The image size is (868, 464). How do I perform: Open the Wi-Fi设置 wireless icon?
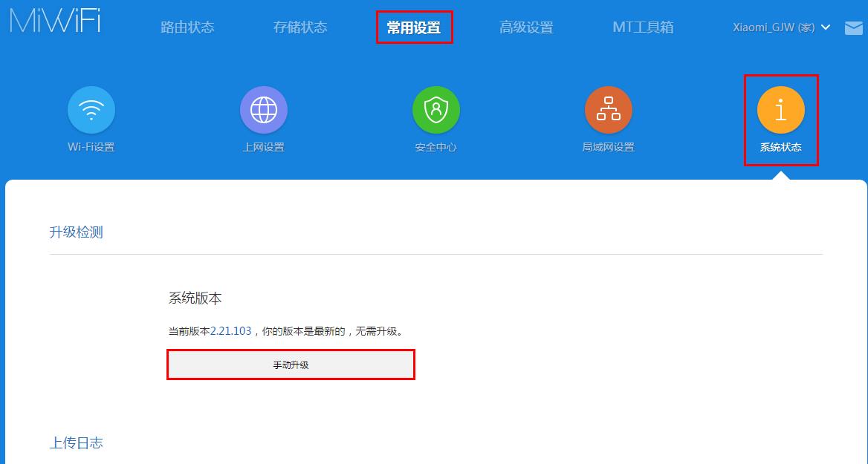[x=91, y=108]
